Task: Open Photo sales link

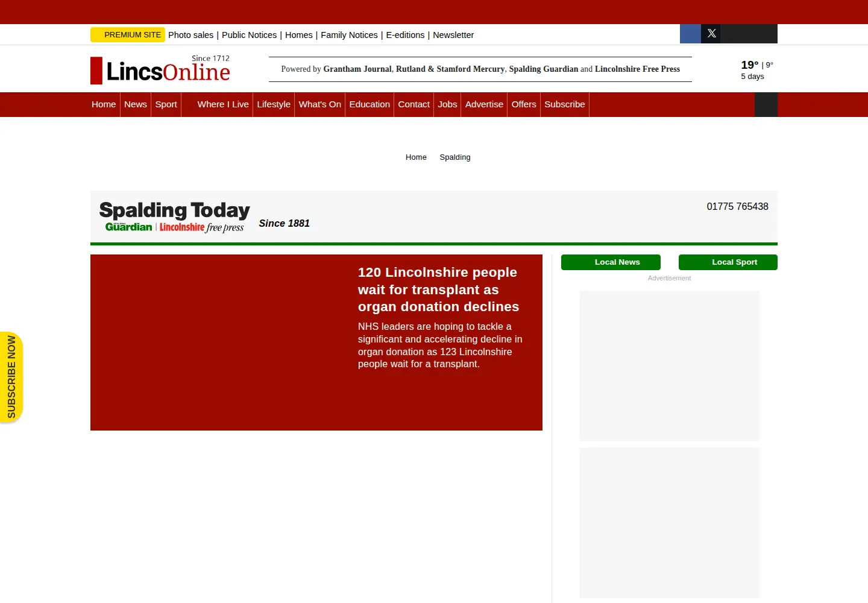Action: click(190, 35)
